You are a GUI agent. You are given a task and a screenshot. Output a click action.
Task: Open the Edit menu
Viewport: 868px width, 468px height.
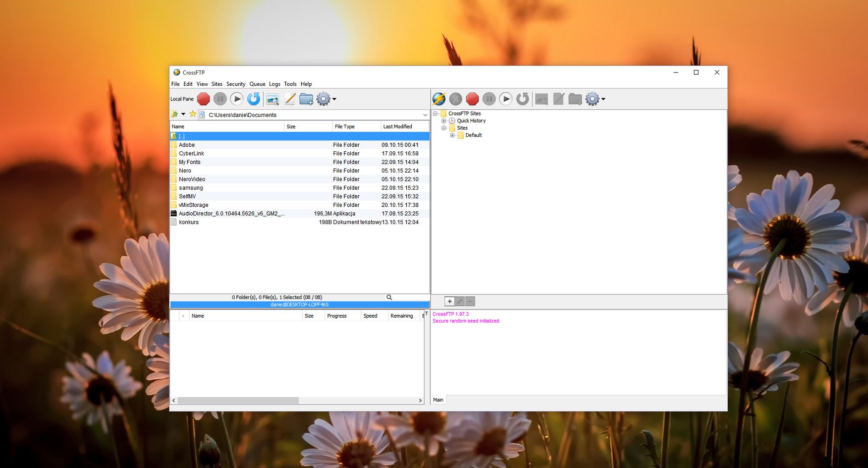tap(188, 84)
